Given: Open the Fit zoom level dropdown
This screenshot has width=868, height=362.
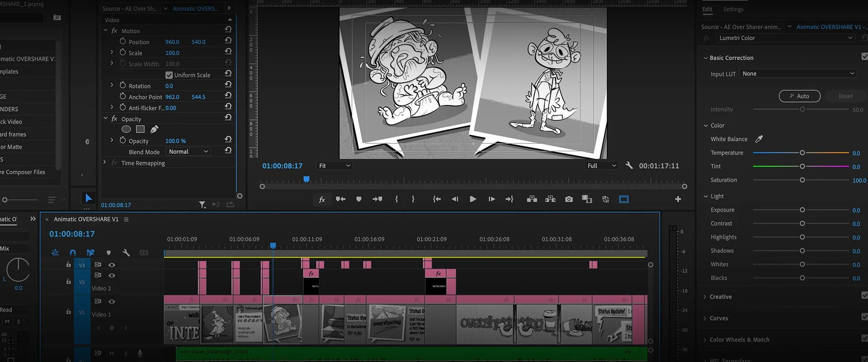Looking at the screenshot, I should point(335,166).
